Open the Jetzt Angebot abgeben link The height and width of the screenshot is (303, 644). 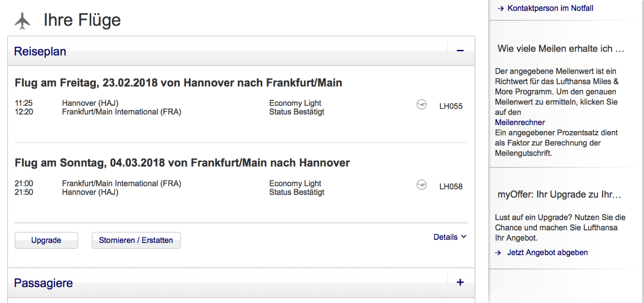pyautogui.click(x=547, y=252)
